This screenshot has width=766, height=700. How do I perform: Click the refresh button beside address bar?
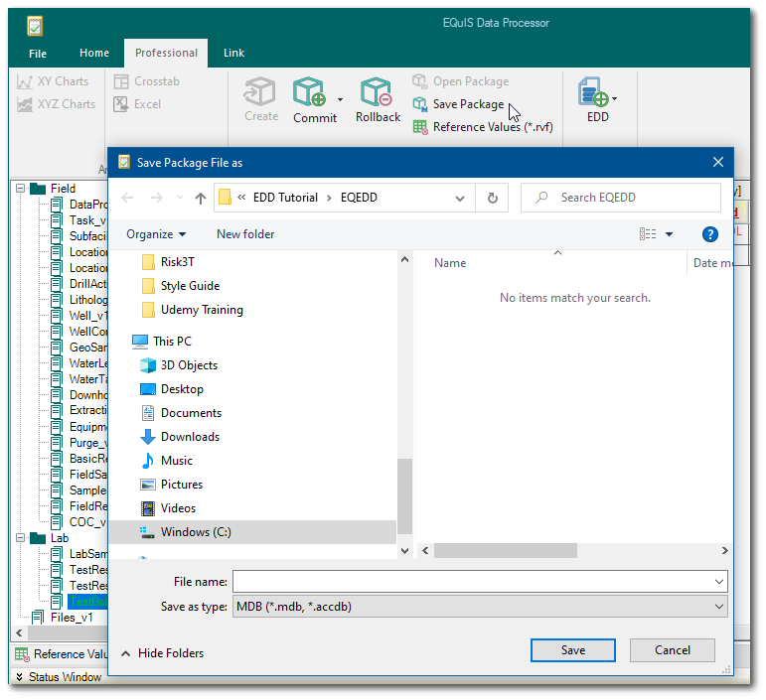[x=492, y=198]
